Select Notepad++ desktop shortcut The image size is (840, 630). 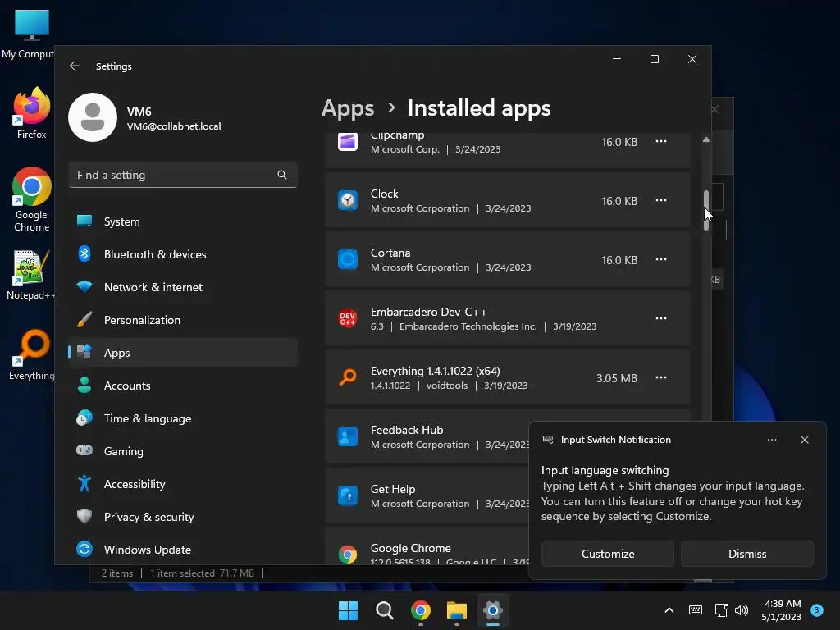30,275
